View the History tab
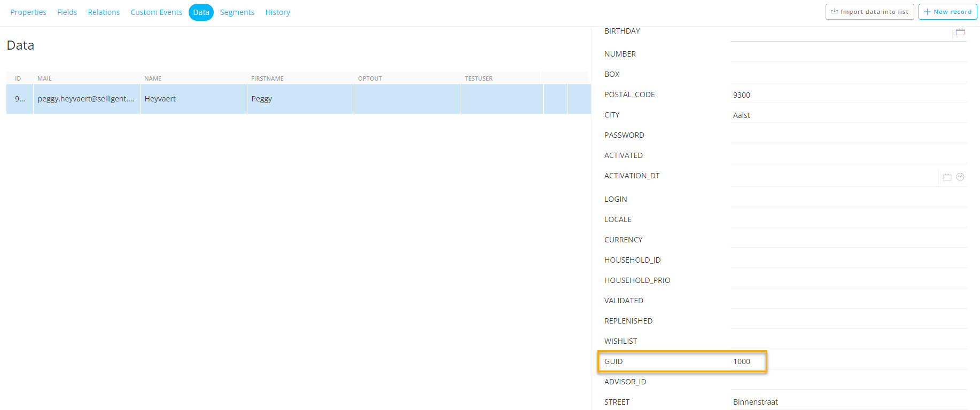Screen dimensions: 980x410 pyautogui.click(x=277, y=12)
